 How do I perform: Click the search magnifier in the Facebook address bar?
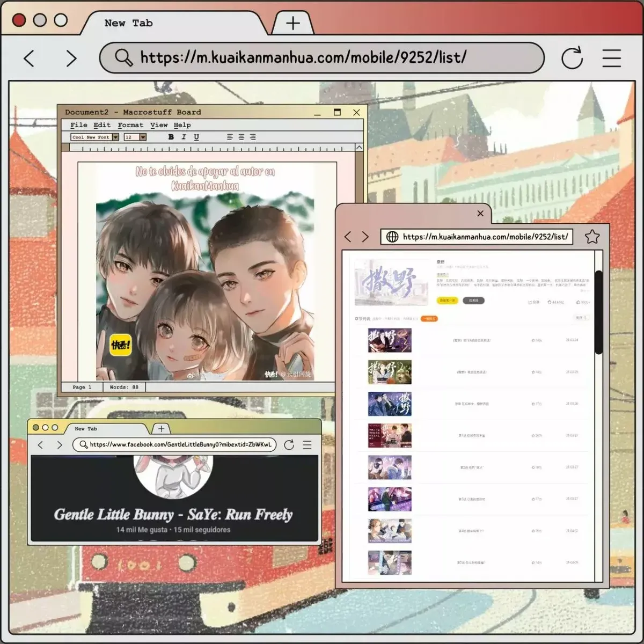83,444
